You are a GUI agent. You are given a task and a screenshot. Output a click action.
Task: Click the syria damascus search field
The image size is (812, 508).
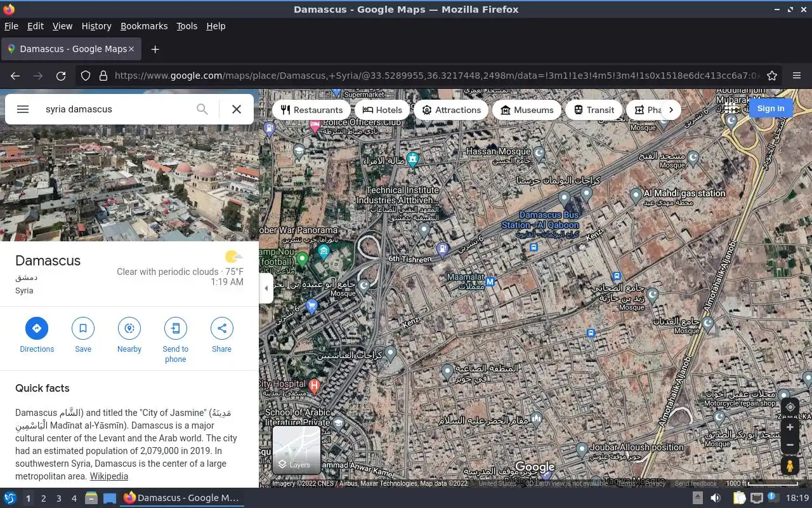[117, 109]
